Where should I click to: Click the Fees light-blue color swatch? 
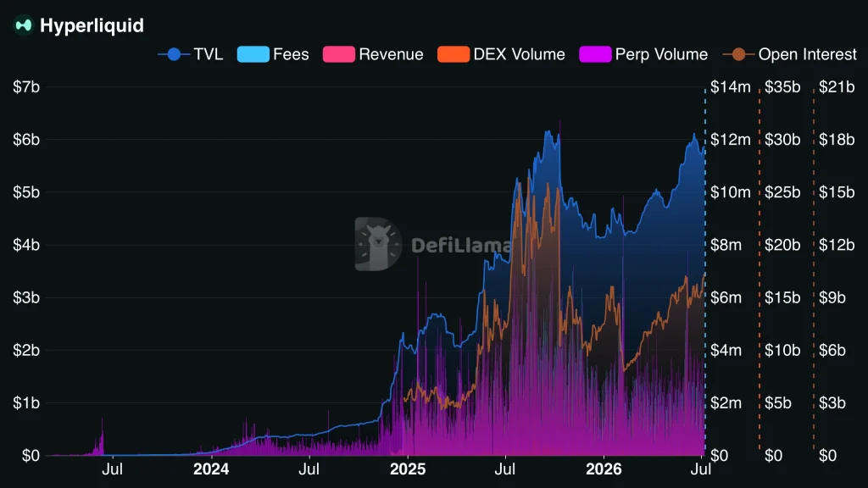click(x=253, y=54)
